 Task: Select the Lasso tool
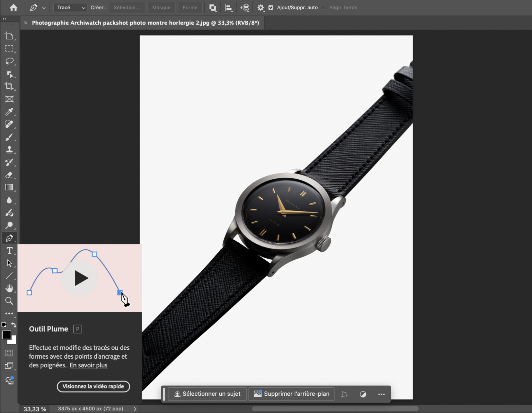coord(9,61)
